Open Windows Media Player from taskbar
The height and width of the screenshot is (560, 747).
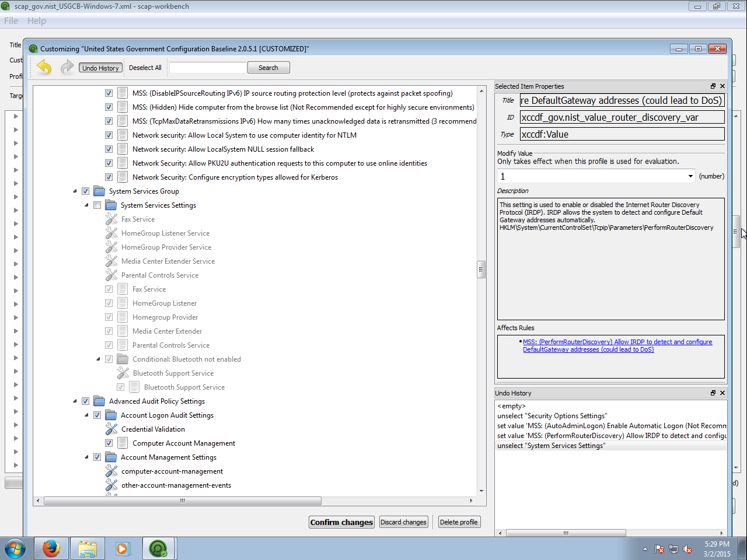pos(123,549)
